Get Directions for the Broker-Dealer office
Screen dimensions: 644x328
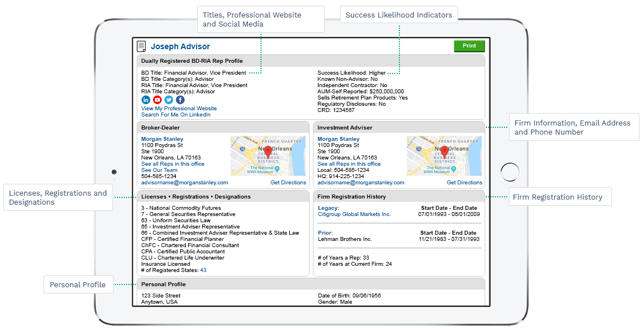coord(288,183)
